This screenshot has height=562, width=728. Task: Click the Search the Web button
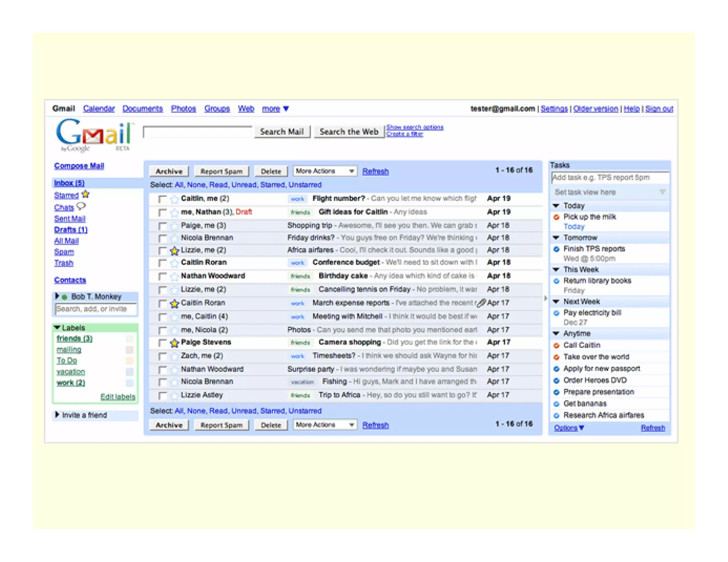tap(349, 132)
